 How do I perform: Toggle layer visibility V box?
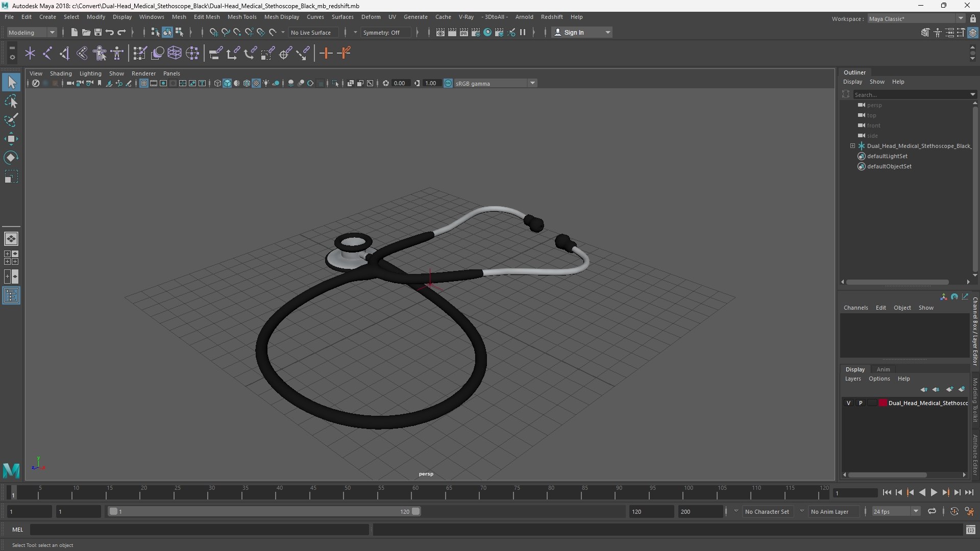(849, 403)
